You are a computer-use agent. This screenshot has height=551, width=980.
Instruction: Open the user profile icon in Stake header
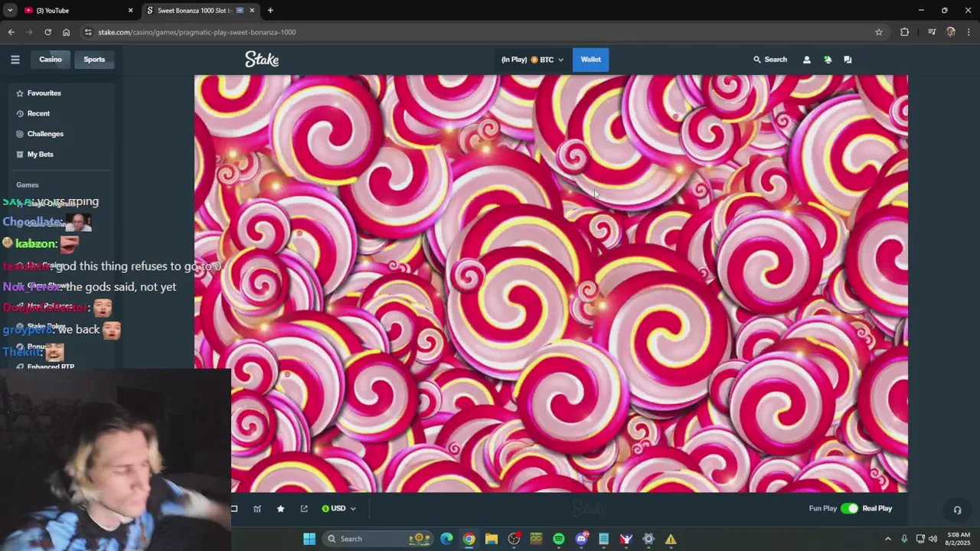click(806, 60)
